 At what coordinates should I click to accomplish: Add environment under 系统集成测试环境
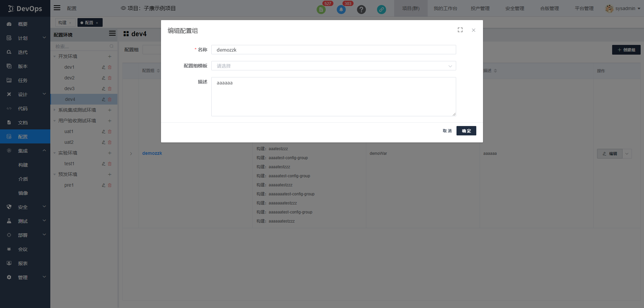[110, 110]
